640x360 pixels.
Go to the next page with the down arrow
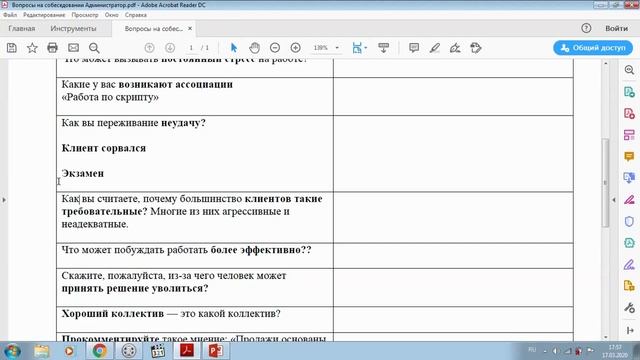pos(170,48)
